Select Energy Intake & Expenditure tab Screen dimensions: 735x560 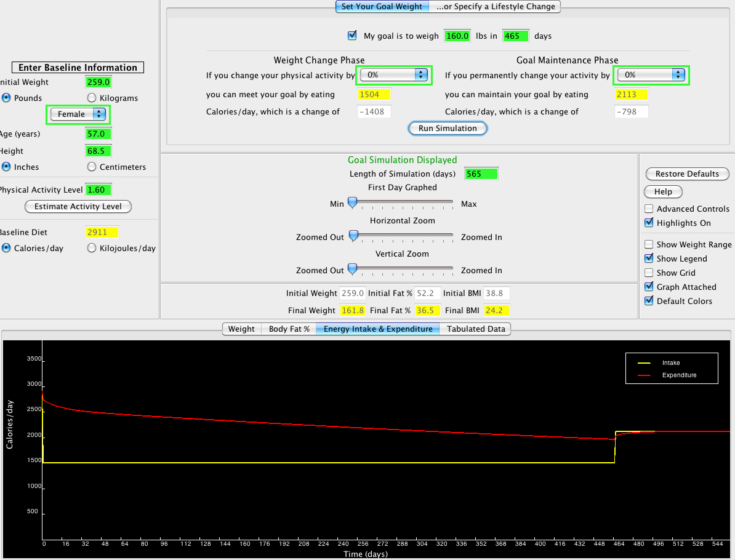378,329
